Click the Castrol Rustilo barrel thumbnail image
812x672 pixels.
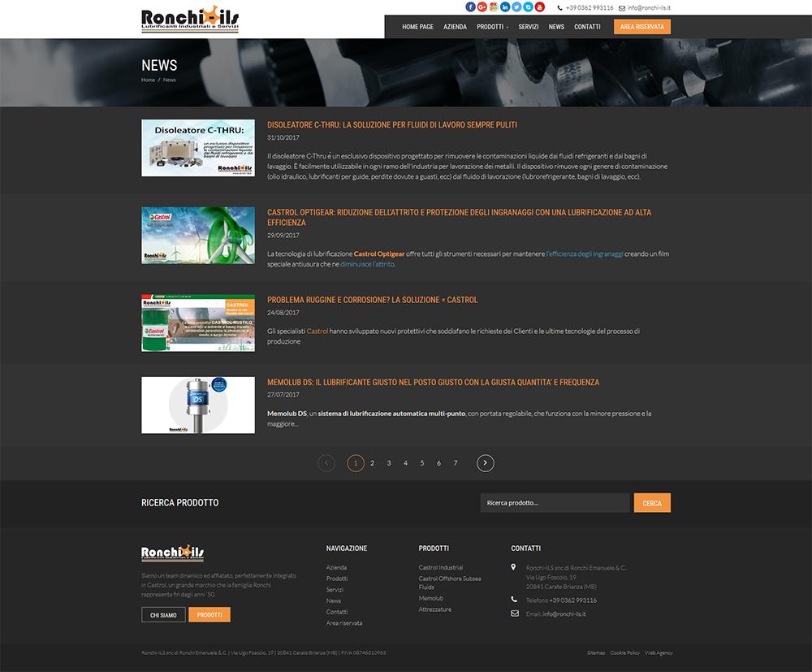click(x=198, y=323)
